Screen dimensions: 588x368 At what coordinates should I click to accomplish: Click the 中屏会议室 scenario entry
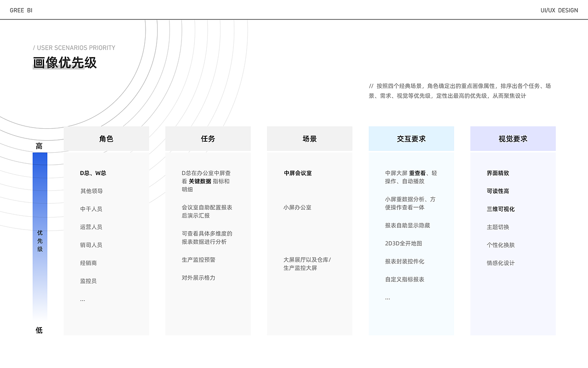[x=298, y=173]
